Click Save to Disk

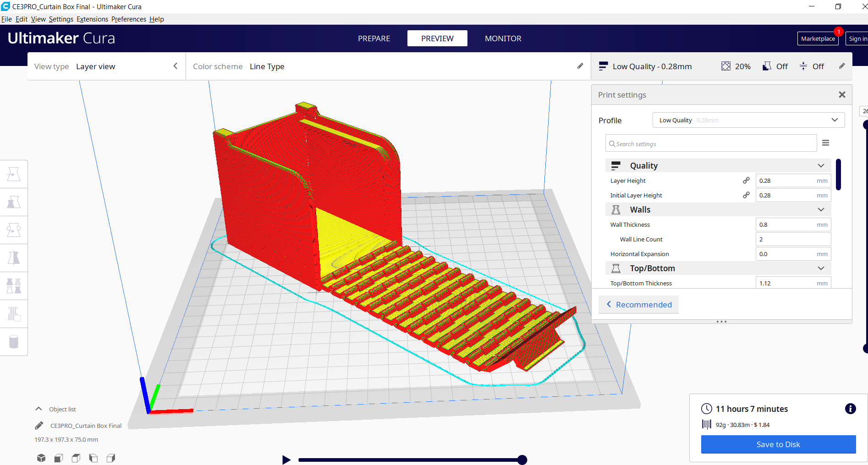[778, 444]
